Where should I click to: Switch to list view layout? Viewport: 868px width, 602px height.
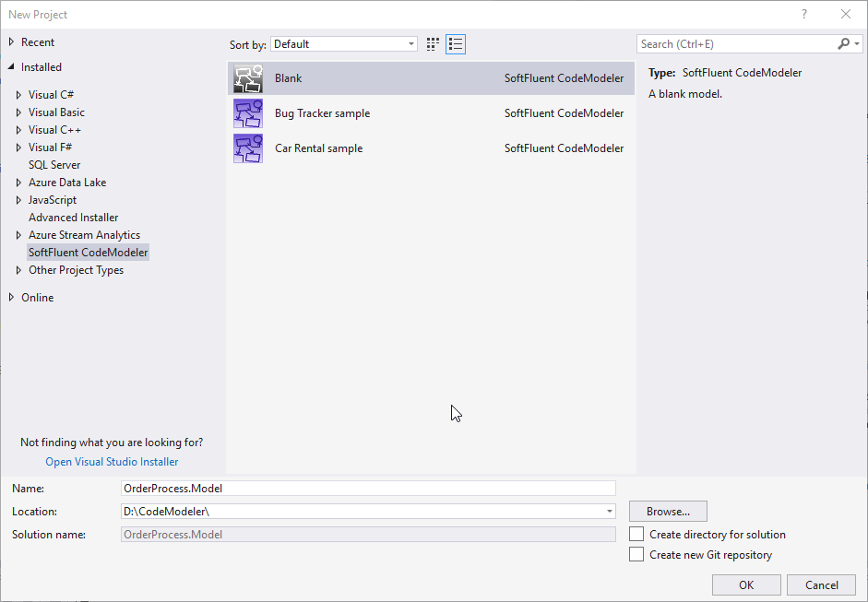click(456, 44)
